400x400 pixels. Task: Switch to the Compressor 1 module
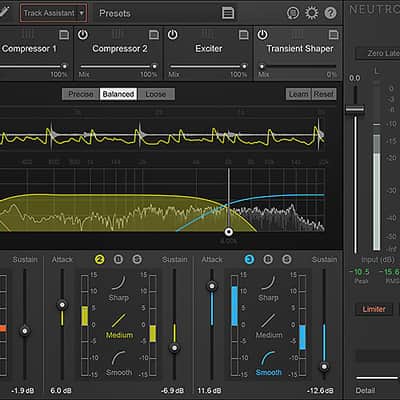[x=29, y=49]
